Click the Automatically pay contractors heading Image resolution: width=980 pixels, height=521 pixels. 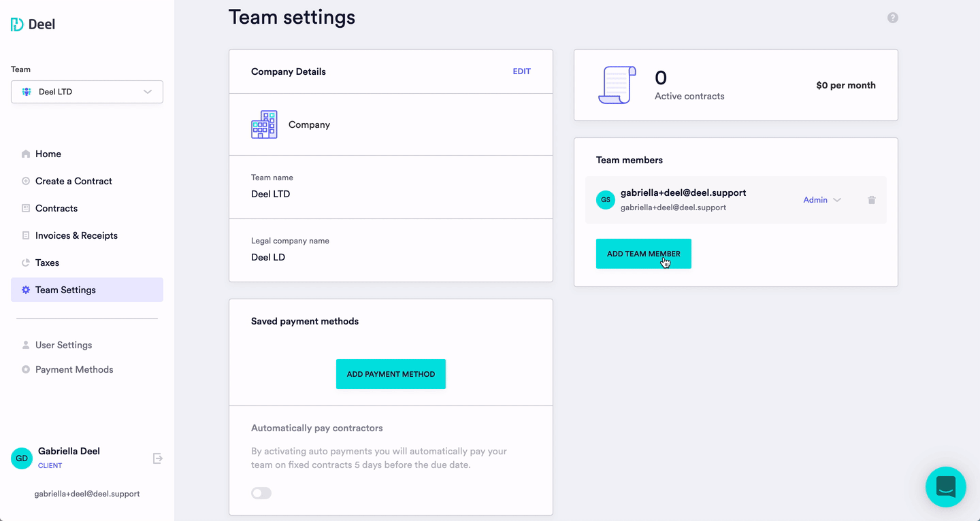click(317, 428)
